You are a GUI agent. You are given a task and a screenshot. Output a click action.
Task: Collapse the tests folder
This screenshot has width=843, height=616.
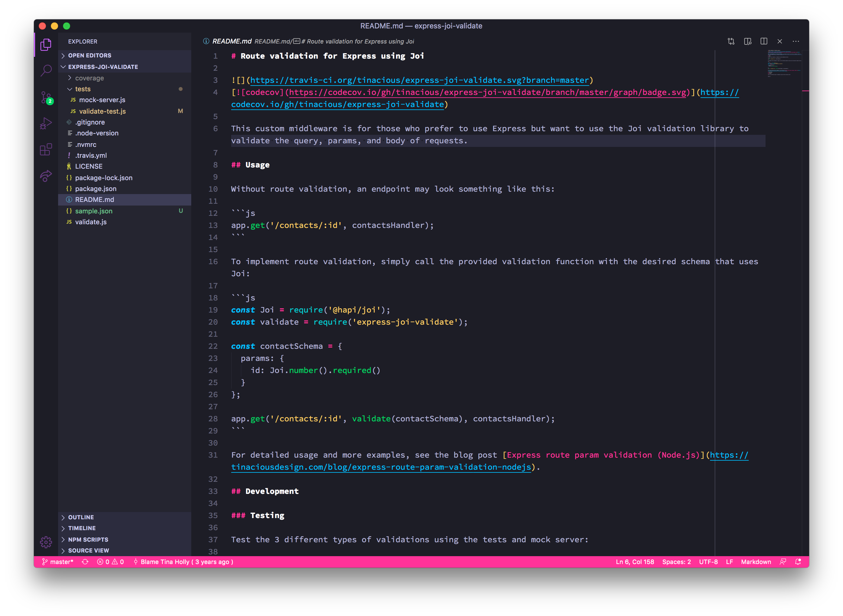point(83,89)
